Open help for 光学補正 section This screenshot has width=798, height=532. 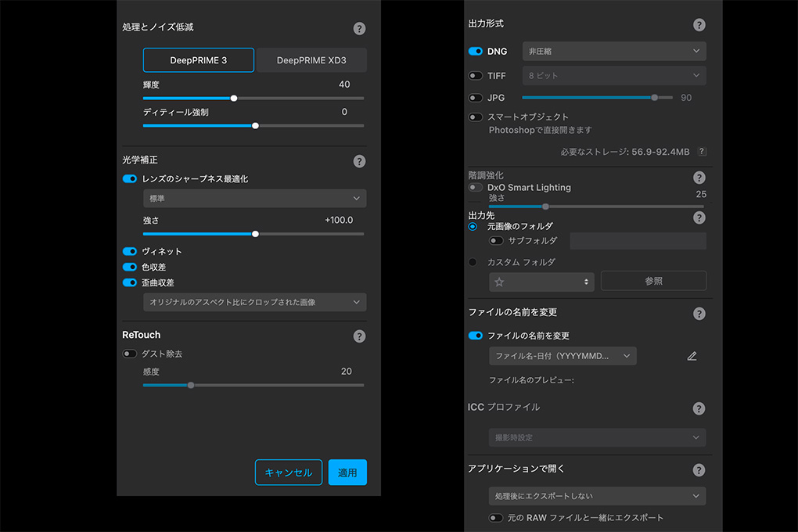pyautogui.click(x=359, y=161)
